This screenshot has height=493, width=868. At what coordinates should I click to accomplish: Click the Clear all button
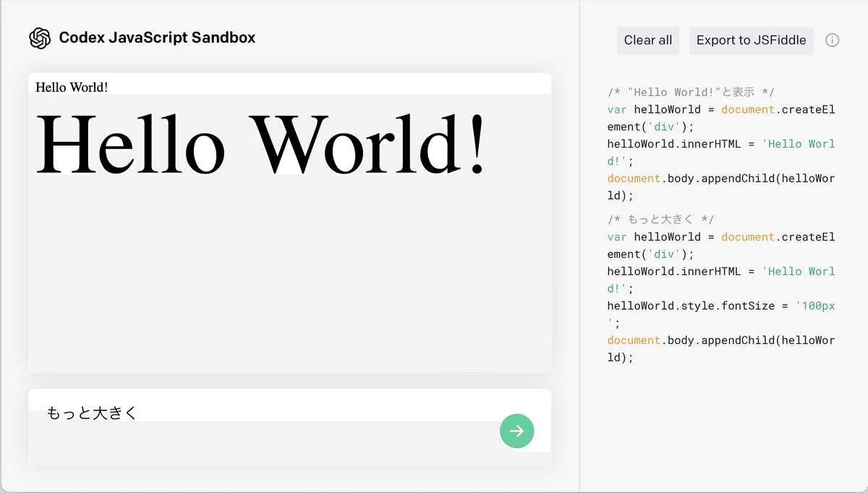647,41
